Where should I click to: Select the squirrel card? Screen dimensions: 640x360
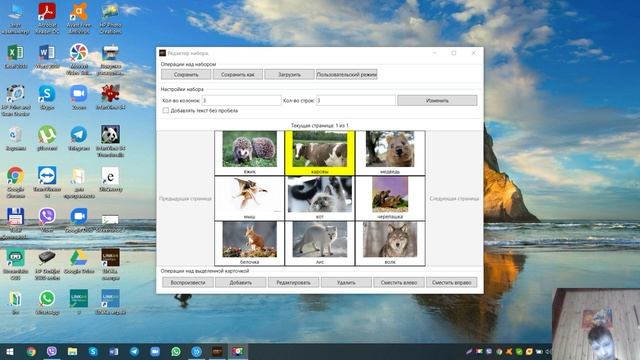coord(249,243)
